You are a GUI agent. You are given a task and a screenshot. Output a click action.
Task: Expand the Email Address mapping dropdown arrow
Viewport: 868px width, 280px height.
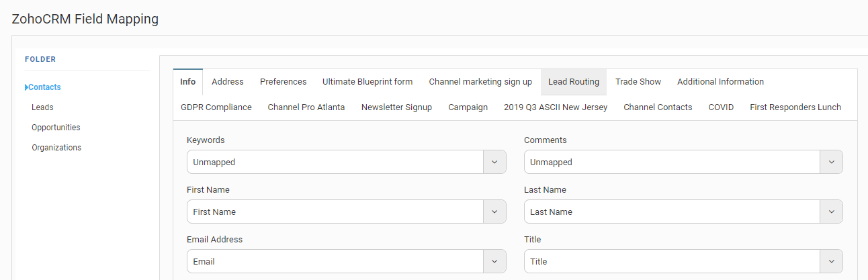click(x=494, y=261)
